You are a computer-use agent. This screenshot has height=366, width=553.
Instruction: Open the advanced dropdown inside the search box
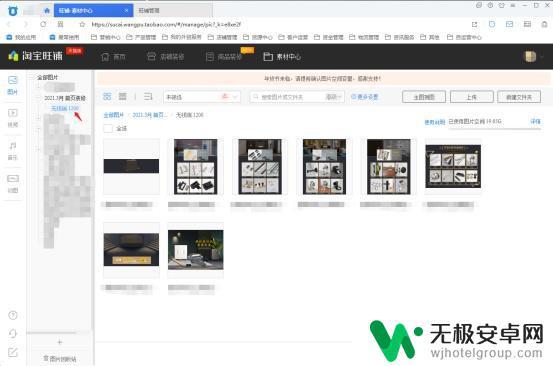[333, 97]
